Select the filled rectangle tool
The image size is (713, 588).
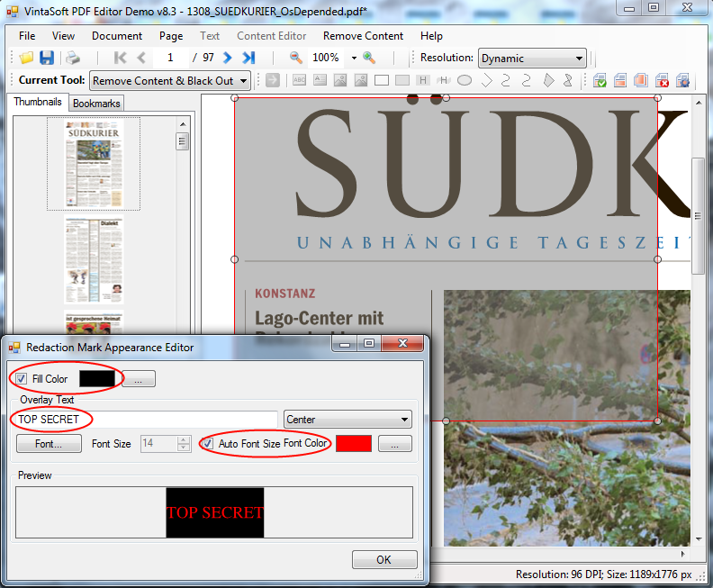pos(402,80)
